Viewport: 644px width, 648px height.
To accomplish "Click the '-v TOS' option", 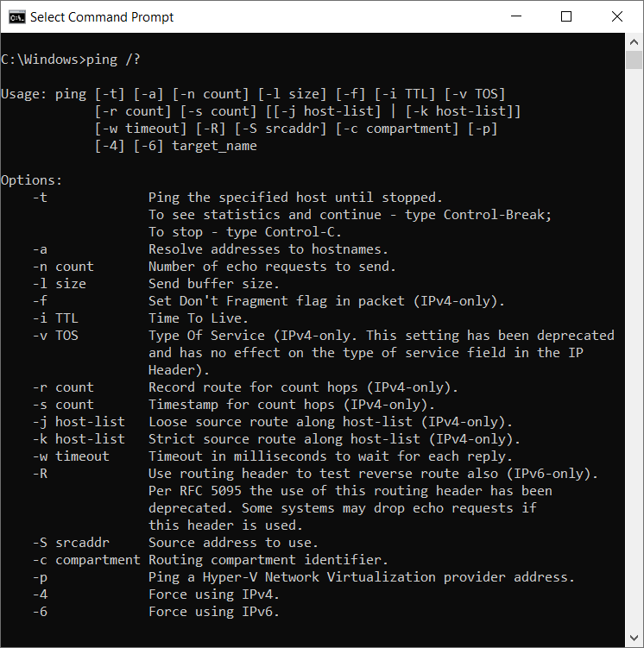I will click(55, 336).
